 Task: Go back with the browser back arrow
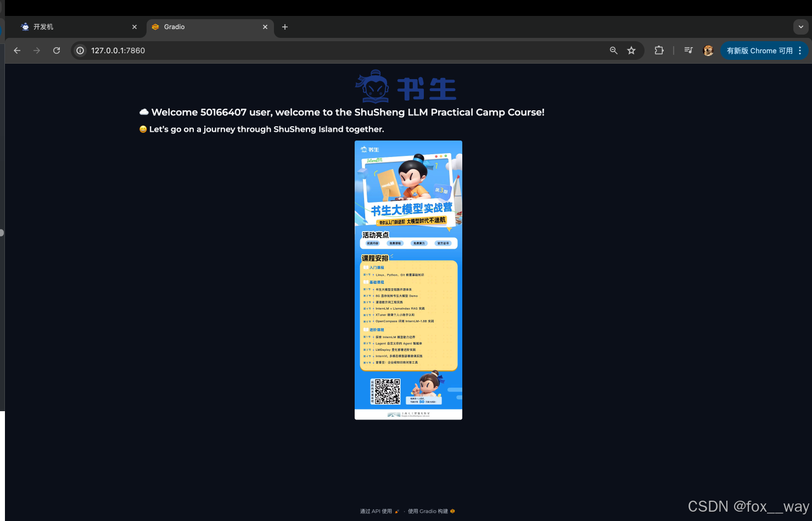pyautogui.click(x=17, y=51)
